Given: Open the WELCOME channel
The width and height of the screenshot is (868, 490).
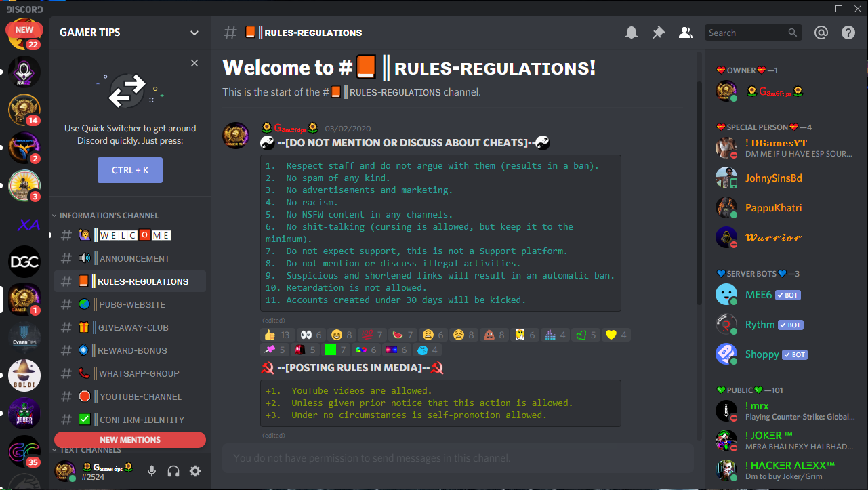Looking at the screenshot, I should (130, 235).
